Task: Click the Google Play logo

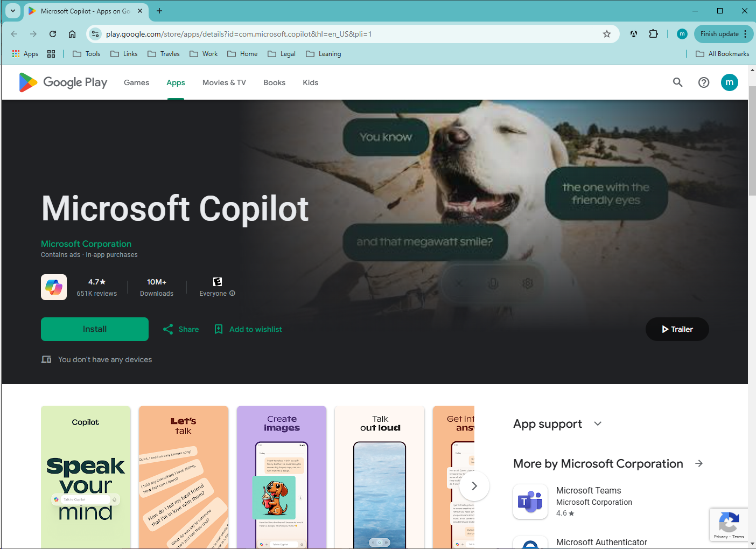Action: pyautogui.click(x=63, y=82)
